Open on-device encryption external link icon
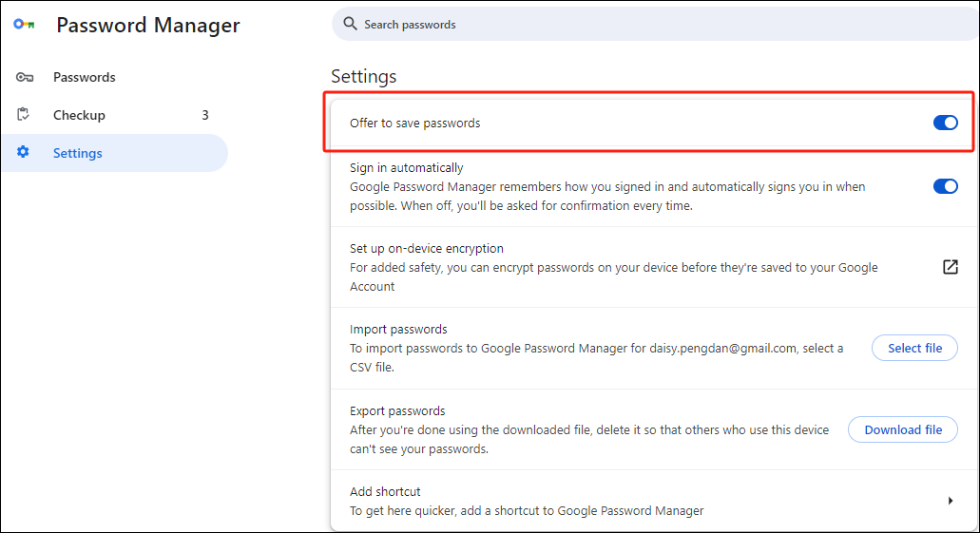Image resolution: width=980 pixels, height=533 pixels. click(x=950, y=267)
